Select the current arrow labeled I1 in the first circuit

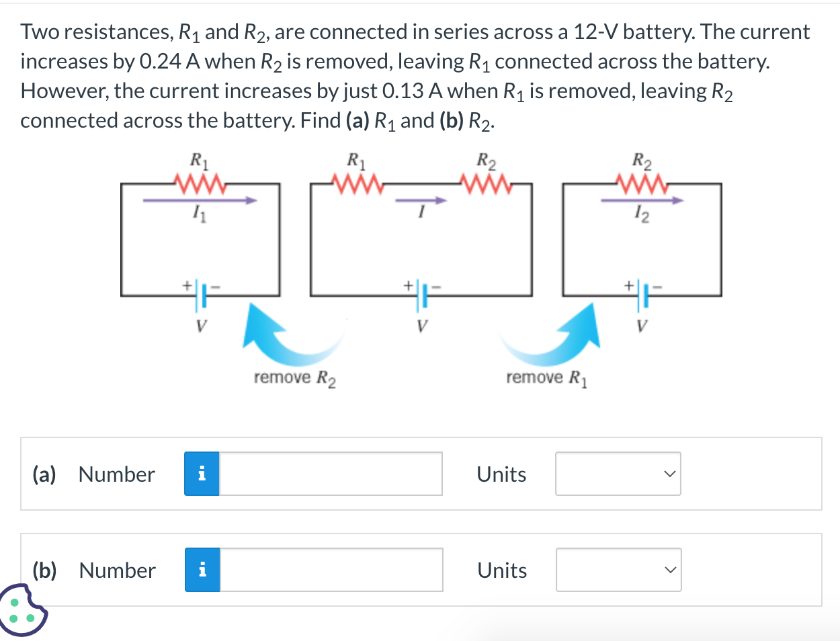(198, 200)
